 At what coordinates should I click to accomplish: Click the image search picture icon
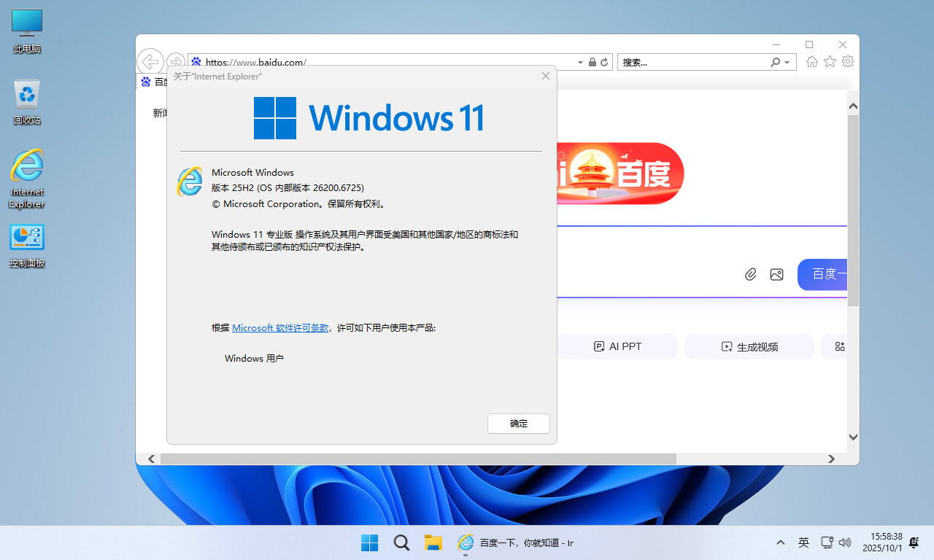(x=776, y=274)
